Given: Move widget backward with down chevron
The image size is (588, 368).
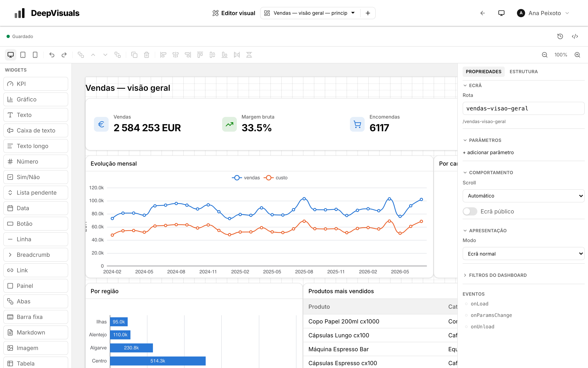Looking at the screenshot, I should pos(105,55).
